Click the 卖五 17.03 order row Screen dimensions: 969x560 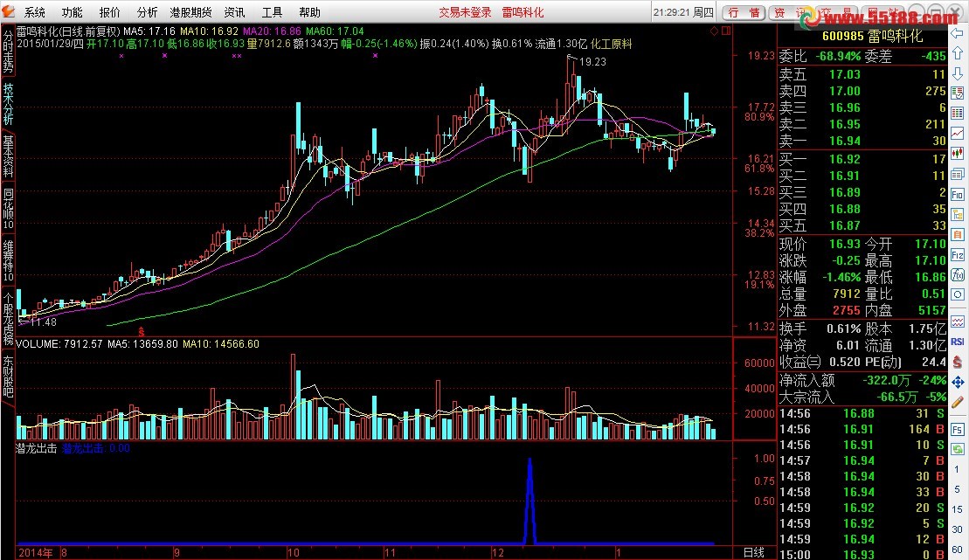tap(862, 74)
